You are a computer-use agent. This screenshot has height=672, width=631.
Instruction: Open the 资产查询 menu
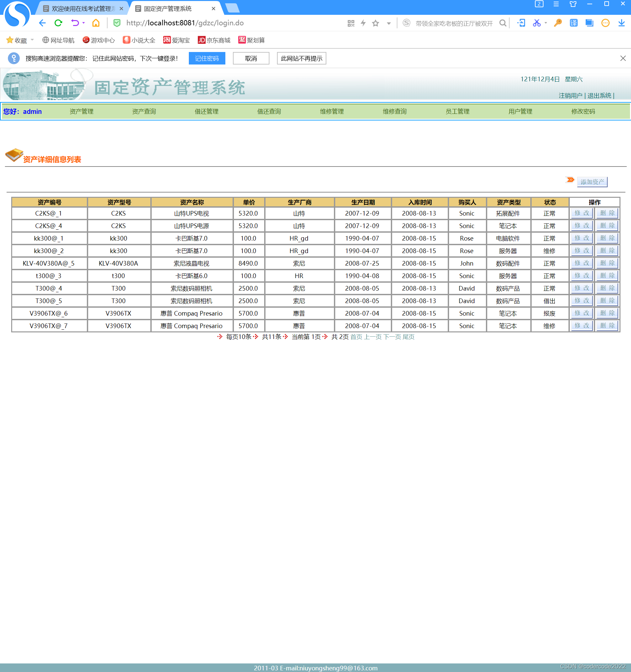click(144, 112)
